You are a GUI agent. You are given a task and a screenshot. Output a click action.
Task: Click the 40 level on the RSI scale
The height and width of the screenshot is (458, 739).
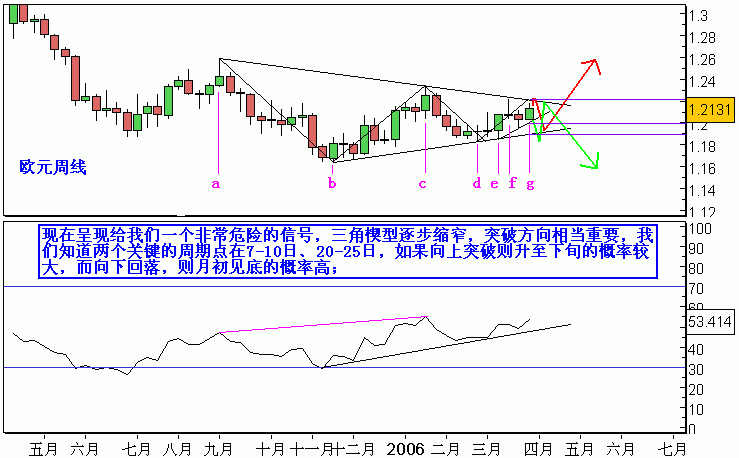coord(697,349)
